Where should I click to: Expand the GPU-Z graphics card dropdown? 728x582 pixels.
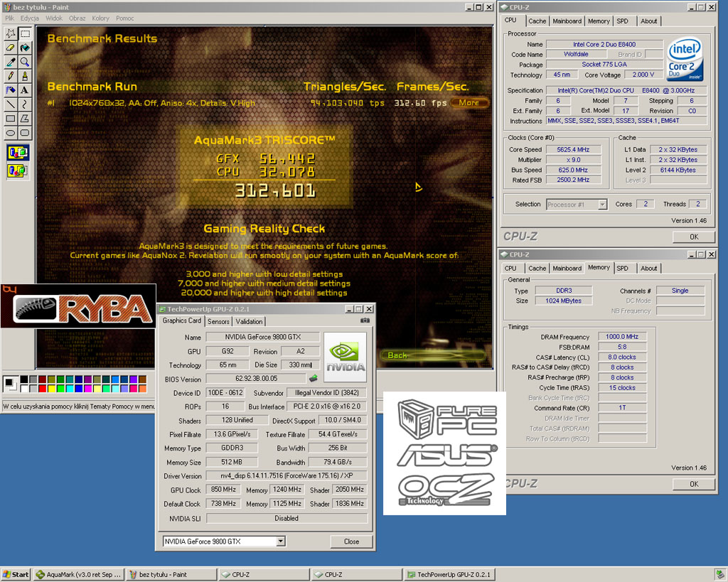pyautogui.click(x=280, y=541)
